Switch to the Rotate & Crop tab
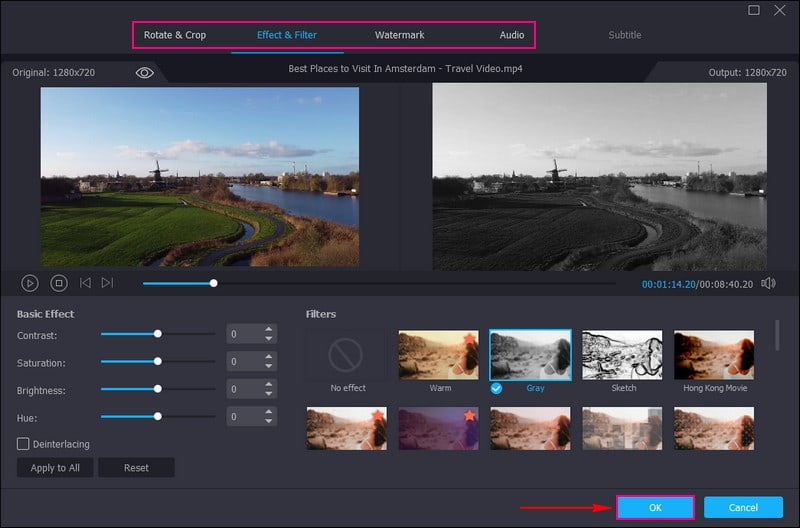The image size is (800, 528). pyautogui.click(x=175, y=35)
